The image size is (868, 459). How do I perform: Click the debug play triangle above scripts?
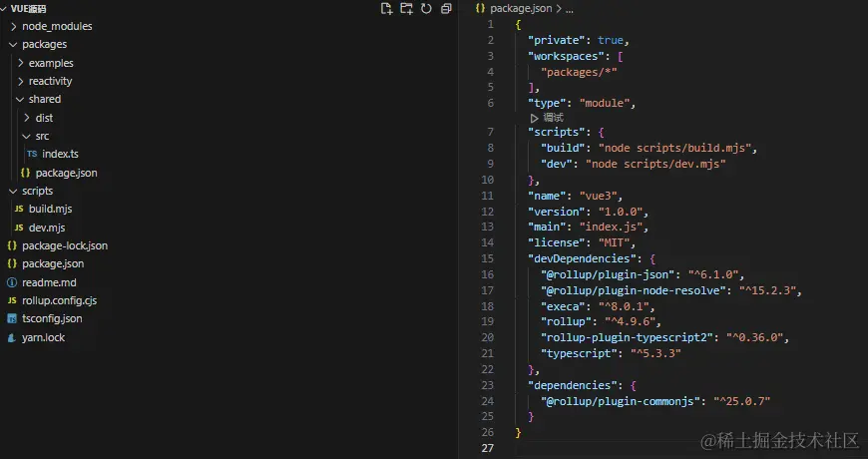(x=534, y=118)
